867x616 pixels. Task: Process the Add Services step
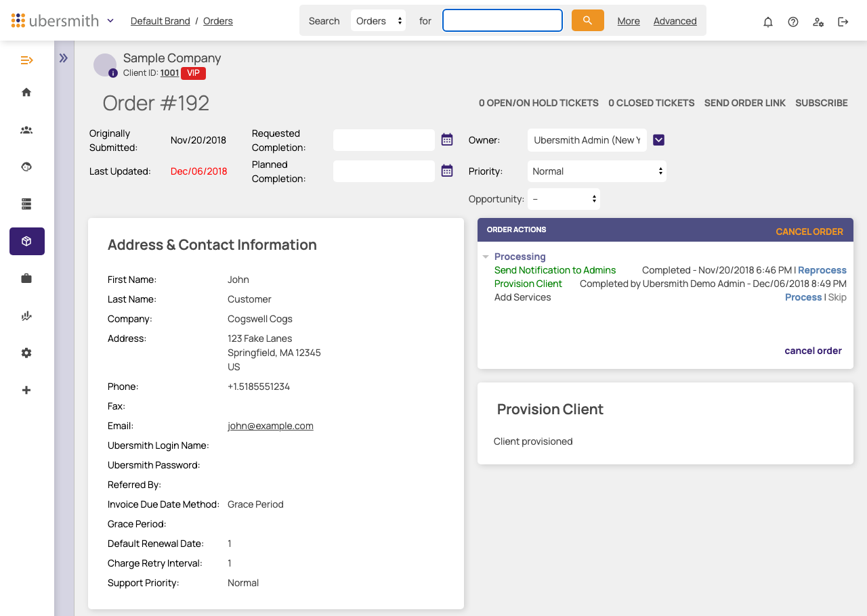pos(803,297)
